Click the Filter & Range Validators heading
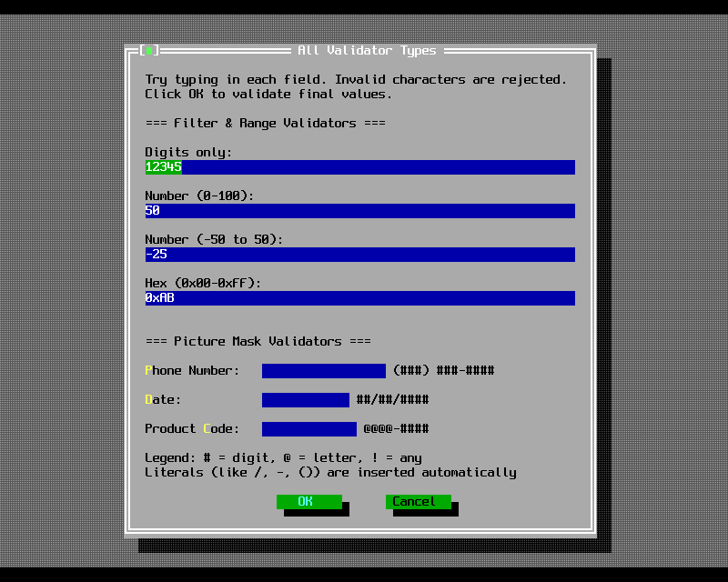 point(265,124)
